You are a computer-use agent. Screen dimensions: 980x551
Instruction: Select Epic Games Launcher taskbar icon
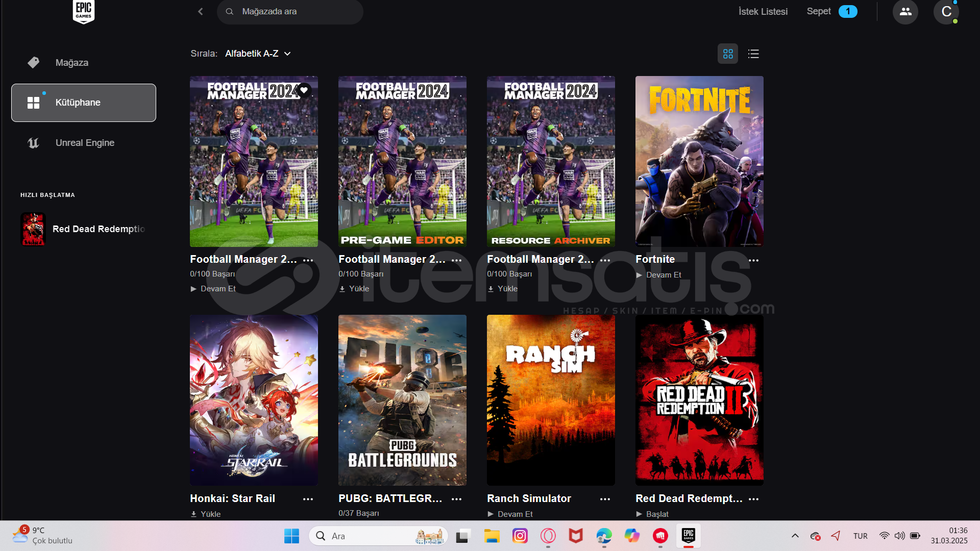pyautogui.click(x=689, y=536)
